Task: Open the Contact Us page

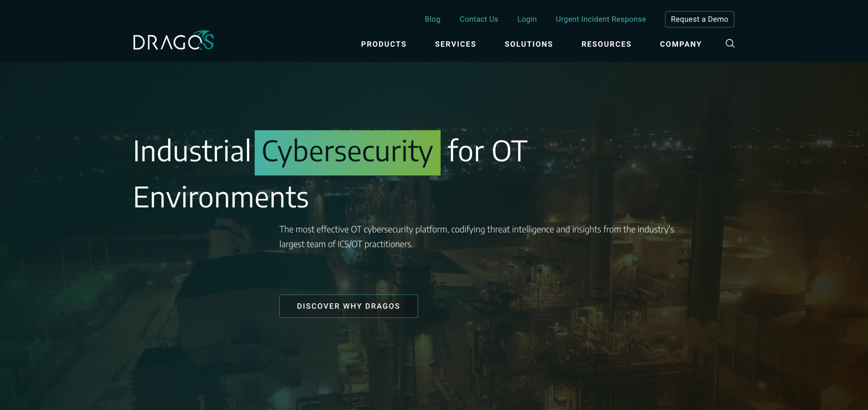Action: point(478,19)
